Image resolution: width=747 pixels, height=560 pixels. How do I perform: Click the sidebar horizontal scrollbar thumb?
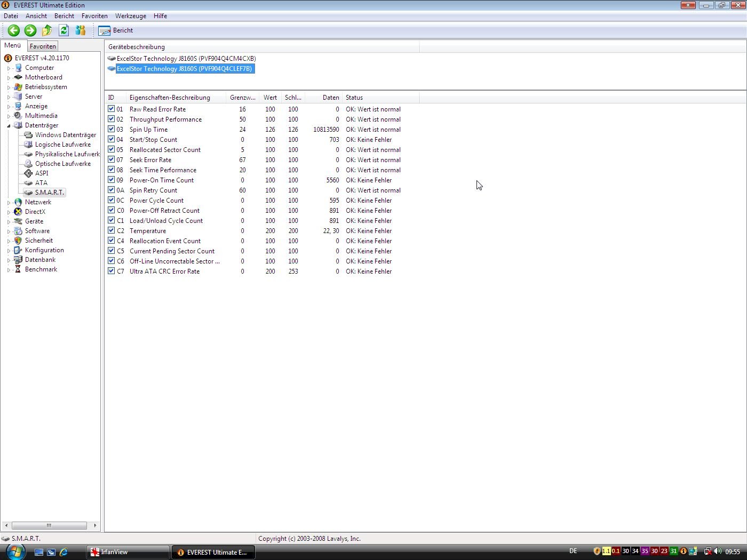tap(49, 525)
